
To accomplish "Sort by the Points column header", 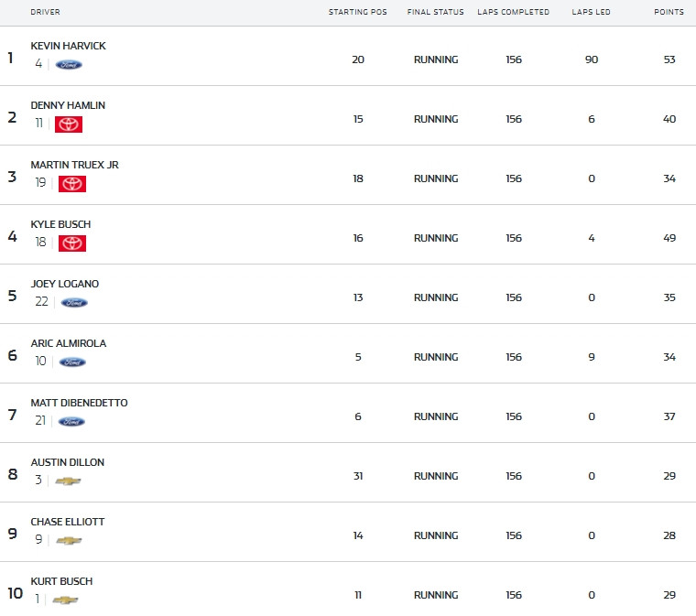I will point(669,12).
